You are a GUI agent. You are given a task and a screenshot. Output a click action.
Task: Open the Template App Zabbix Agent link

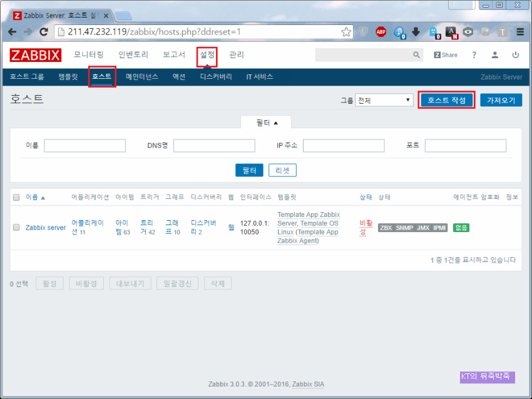tap(307, 236)
